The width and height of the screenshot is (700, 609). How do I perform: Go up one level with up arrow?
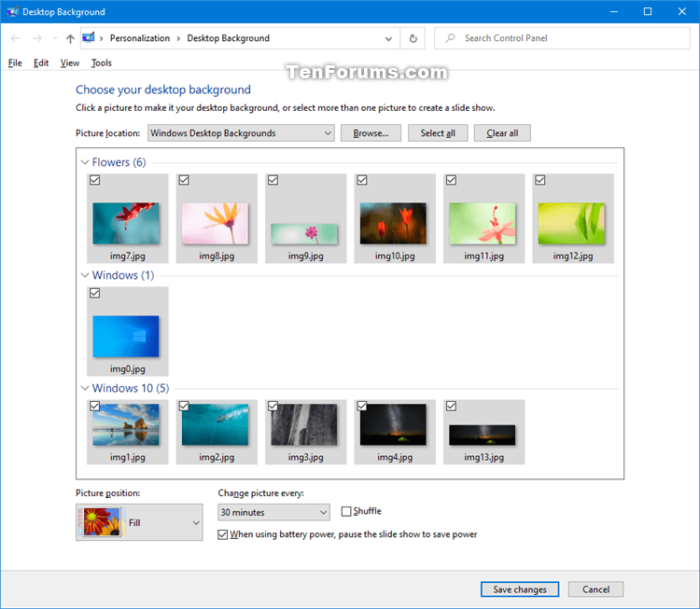(70, 38)
